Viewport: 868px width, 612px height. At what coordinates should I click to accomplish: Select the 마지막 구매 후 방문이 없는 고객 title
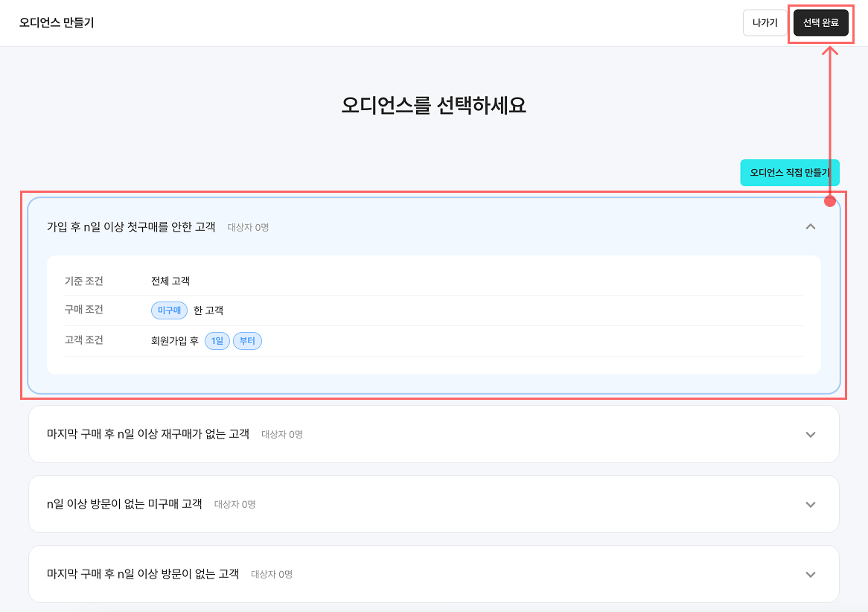142,574
